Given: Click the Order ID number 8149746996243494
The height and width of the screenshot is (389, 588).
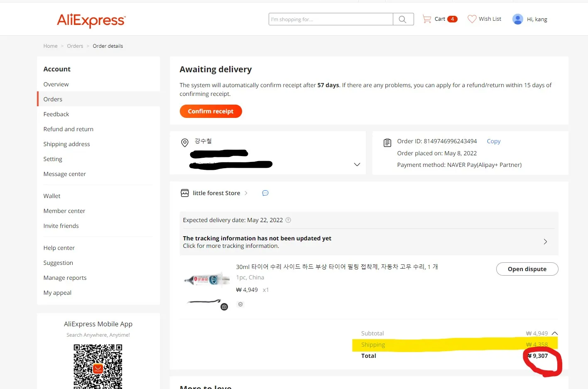Looking at the screenshot, I should 450,141.
